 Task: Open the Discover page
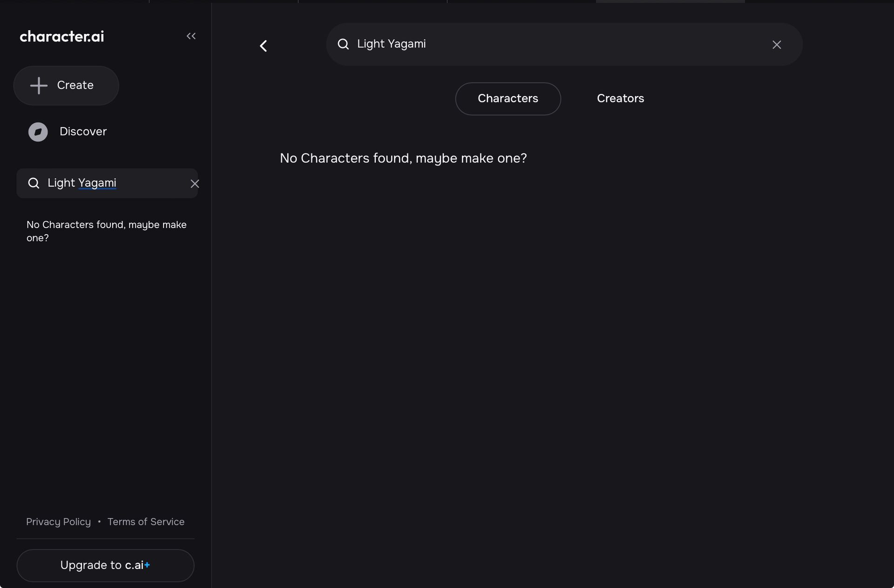[x=68, y=132]
